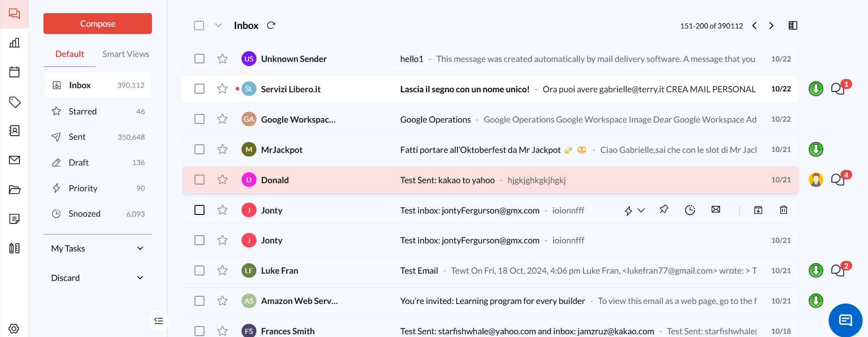Open comments on Donald's email

[x=838, y=180]
